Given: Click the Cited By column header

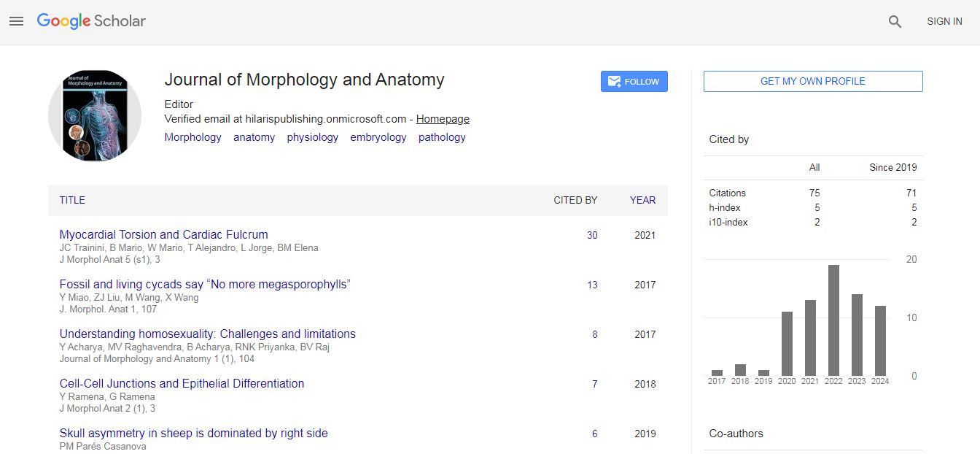Looking at the screenshot, I should pyautogui.click(x=575, y=200).
